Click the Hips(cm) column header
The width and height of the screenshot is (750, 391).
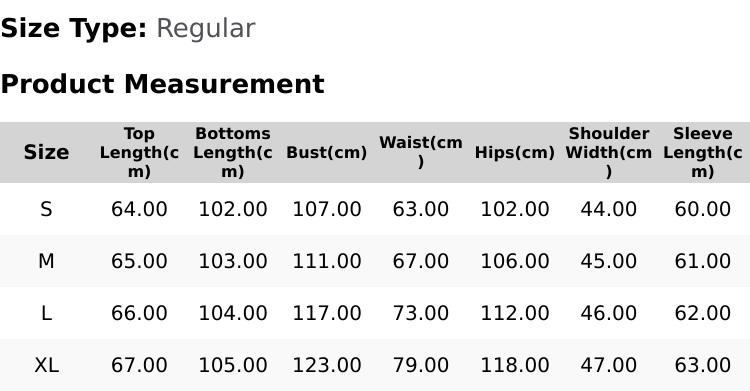pos(515,152)
